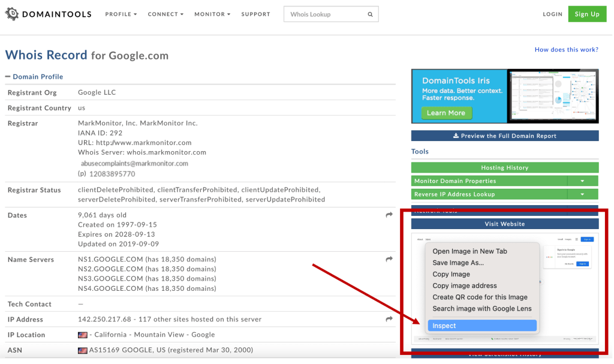Click the '9,061 days old' text
The height and width of the screenshot is (364, 614).
[x=102, y=215]
